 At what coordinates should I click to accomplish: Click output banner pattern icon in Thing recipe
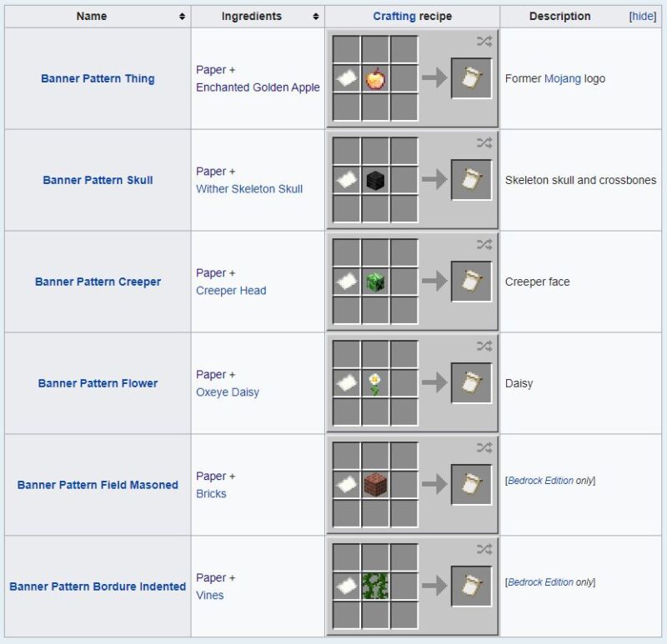471,78
